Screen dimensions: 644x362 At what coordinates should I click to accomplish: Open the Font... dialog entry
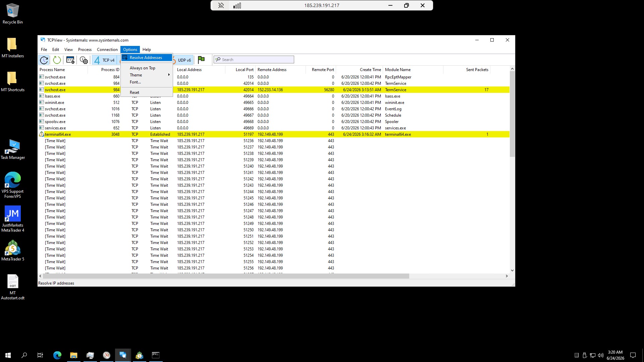pos(147,82)
